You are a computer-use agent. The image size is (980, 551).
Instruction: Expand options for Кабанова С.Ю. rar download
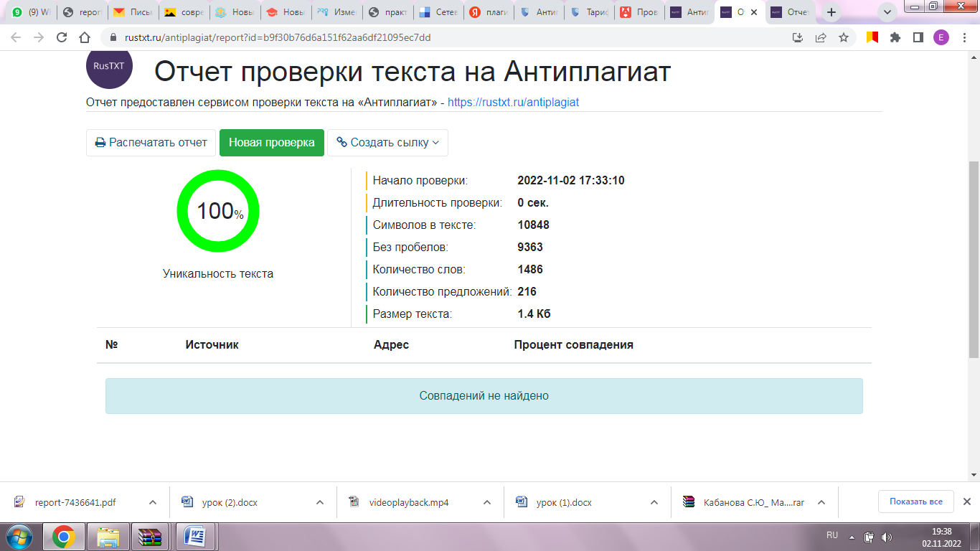[x=821, y=502]
